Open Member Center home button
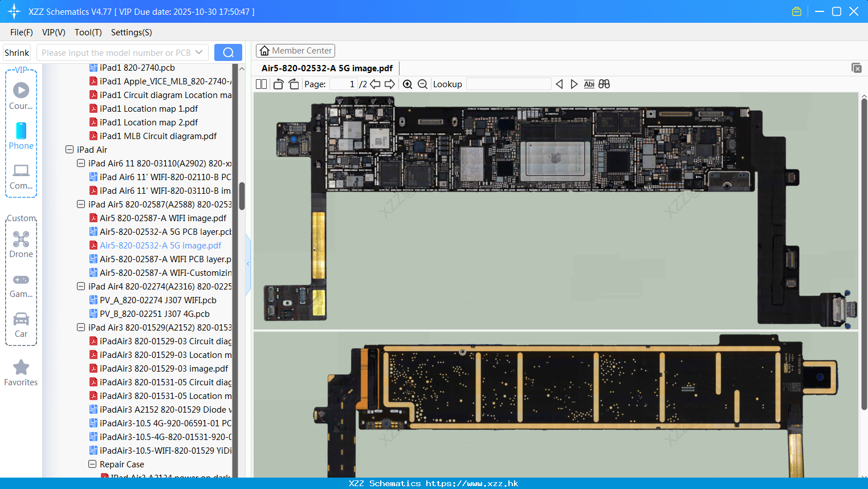 pyautogui.click(x=295, y=51)
